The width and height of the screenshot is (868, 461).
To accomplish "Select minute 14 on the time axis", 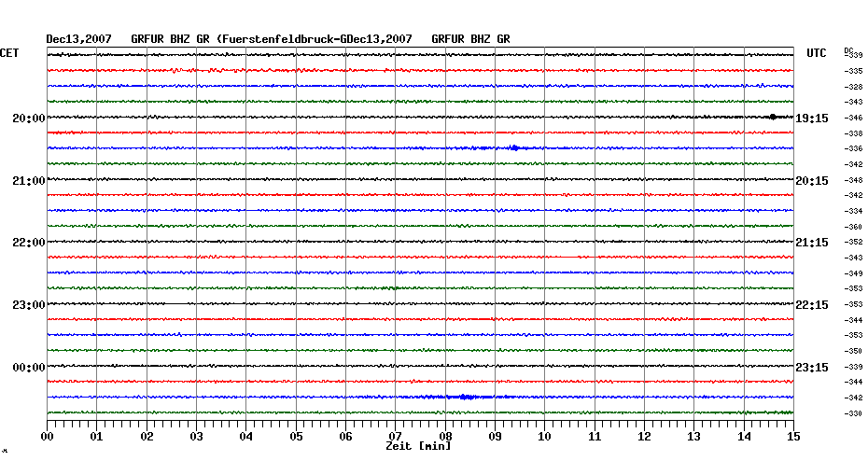I will click(x=744, y=436).
